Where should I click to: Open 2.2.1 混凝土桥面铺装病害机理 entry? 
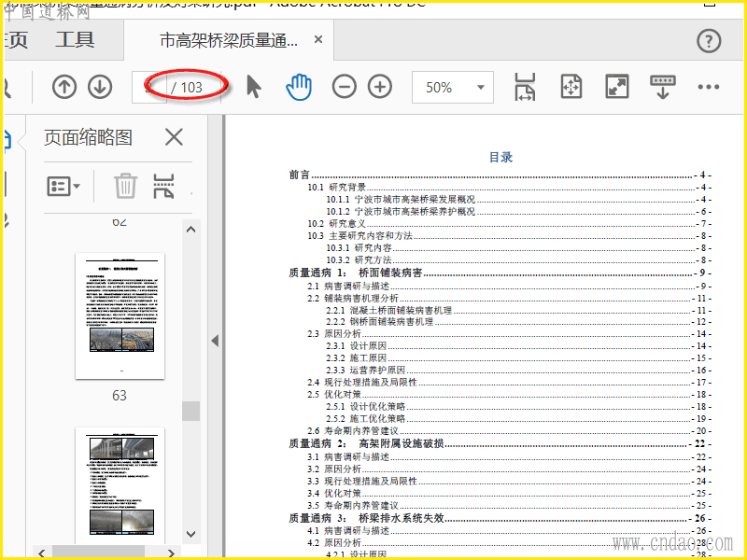pyautogui.click(x=519, y=310)
